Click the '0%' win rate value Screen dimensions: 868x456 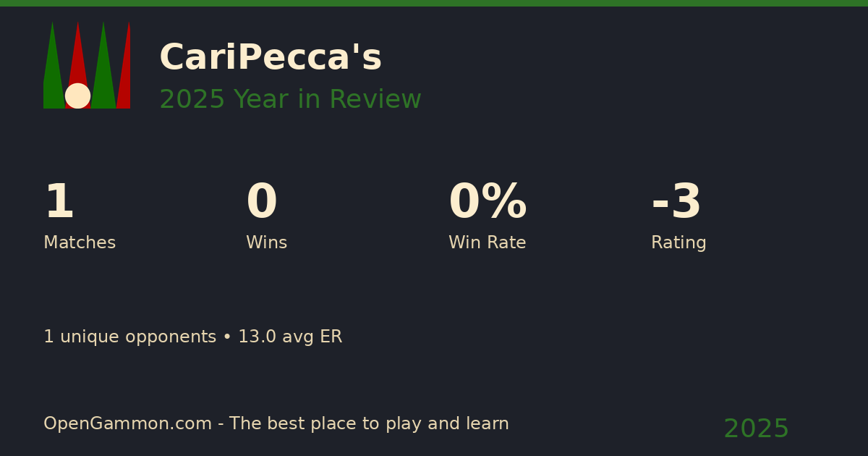[487, 203]
